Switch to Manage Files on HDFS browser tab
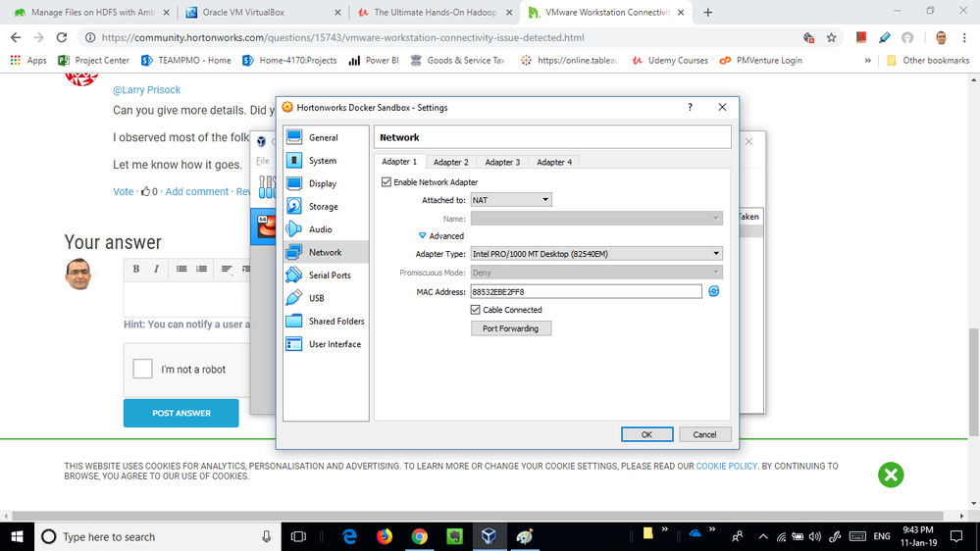980x551 pixels. pyautogui.click(x=91, y=13)
